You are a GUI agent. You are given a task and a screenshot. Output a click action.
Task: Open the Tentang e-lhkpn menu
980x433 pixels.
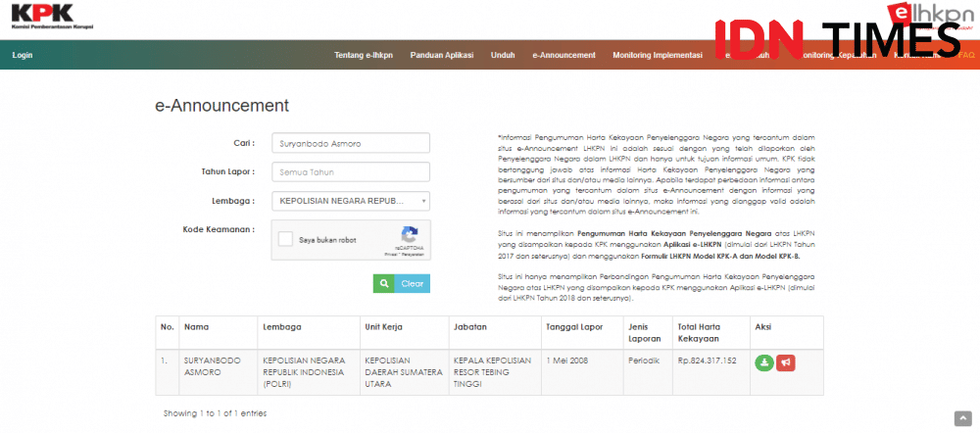pyautogui.click(x=364, y=55)
